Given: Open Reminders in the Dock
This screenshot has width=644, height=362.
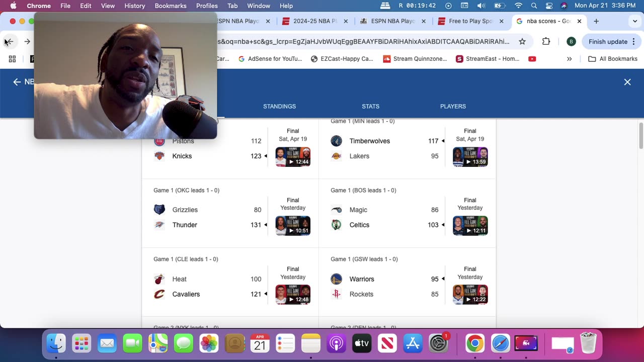Looking at the screenshot, I should tap(285, 343).
